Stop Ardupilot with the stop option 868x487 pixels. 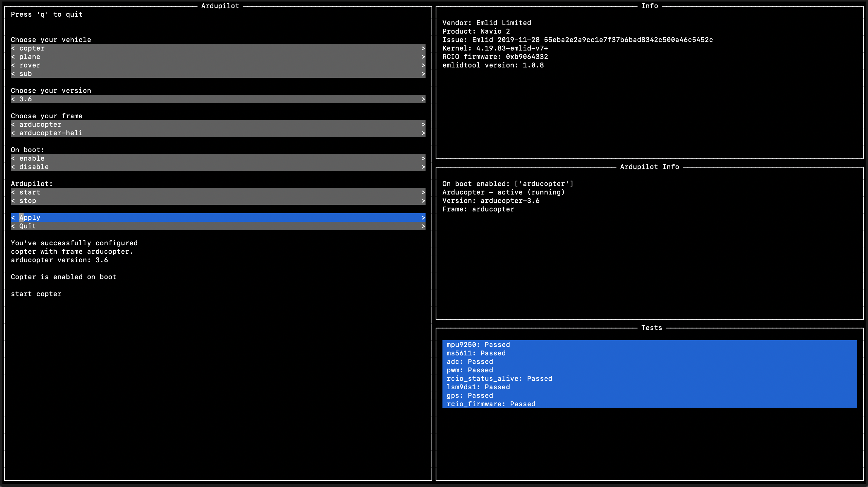(x=218, y=201)
